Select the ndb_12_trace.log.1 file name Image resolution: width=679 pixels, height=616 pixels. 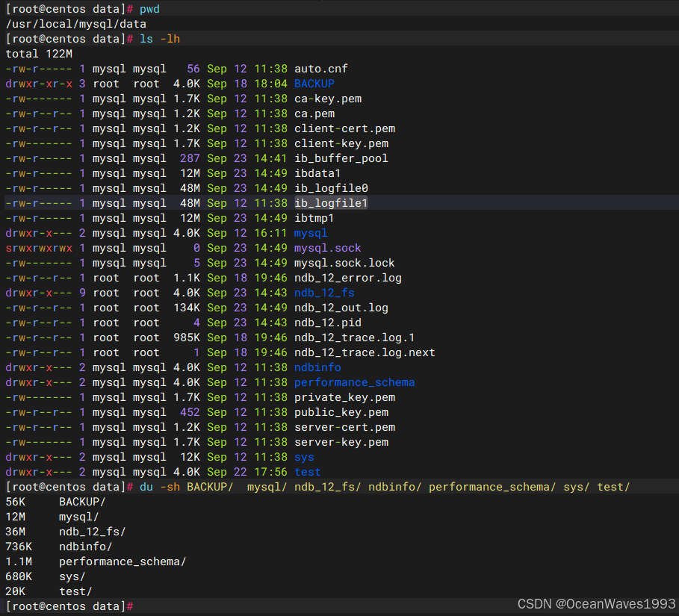[355, 337]
